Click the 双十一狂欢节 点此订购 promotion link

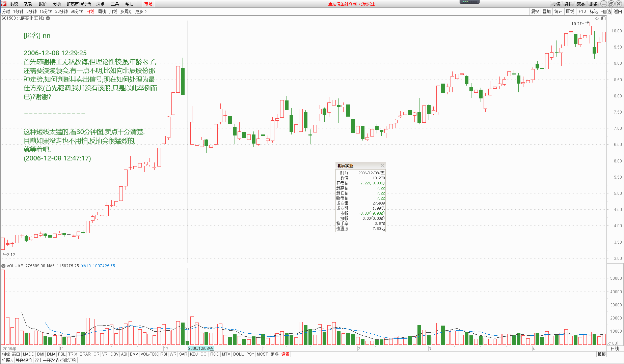[x=55, y=360]
